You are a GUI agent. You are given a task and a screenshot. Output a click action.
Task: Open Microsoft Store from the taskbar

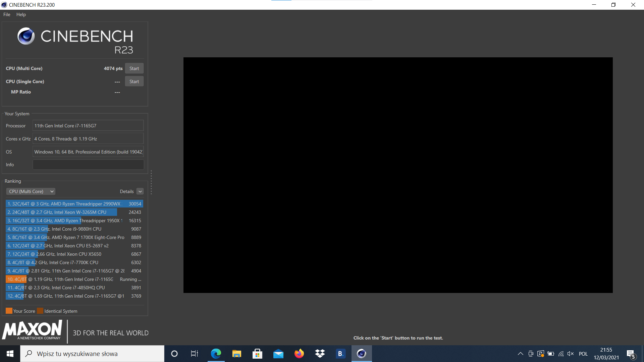point(257,354)
